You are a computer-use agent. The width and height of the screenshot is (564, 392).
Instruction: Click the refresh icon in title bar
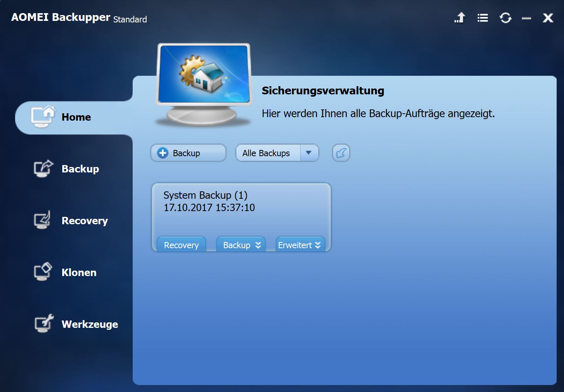click(x=506, y=18)
